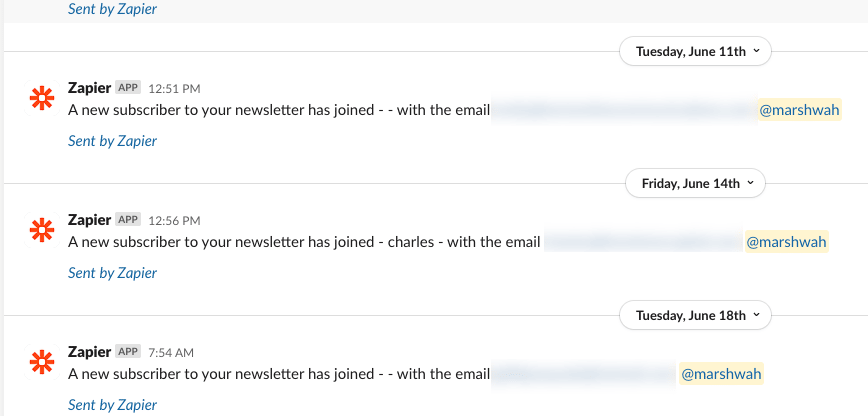Click Zapier sender name on 12:56 PM message
This screenshot has width=868, height=416.
90,220
